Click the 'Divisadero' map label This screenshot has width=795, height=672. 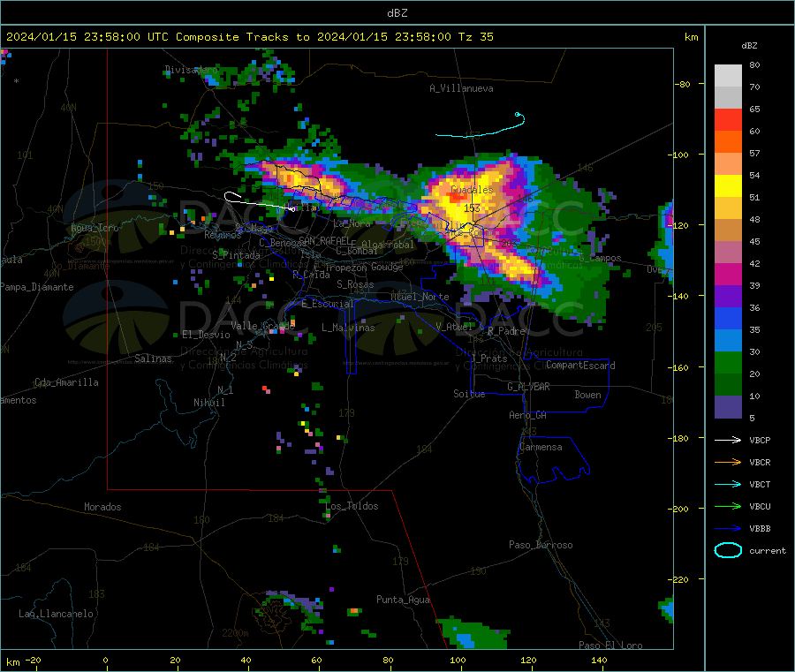(x=192, y=70)
